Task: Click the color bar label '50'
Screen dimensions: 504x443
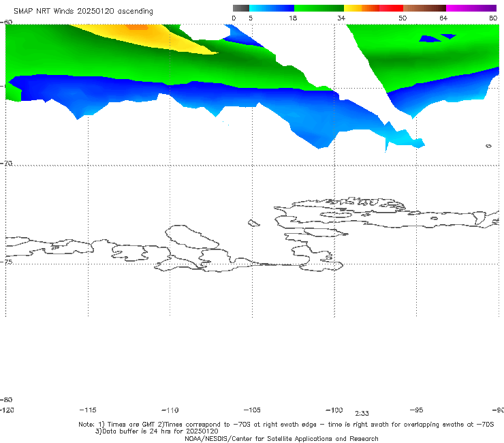Action: tap(403, 18)
